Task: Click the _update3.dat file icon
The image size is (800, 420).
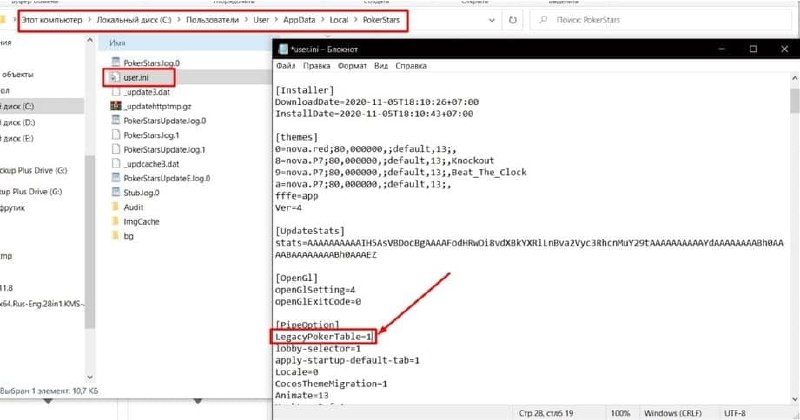Action: click(116, 92)
